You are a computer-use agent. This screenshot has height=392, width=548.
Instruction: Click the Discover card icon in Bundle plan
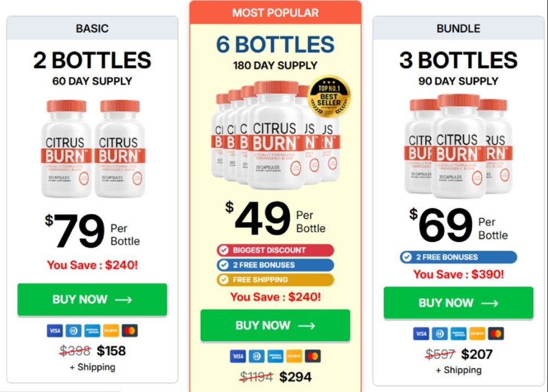477,333
